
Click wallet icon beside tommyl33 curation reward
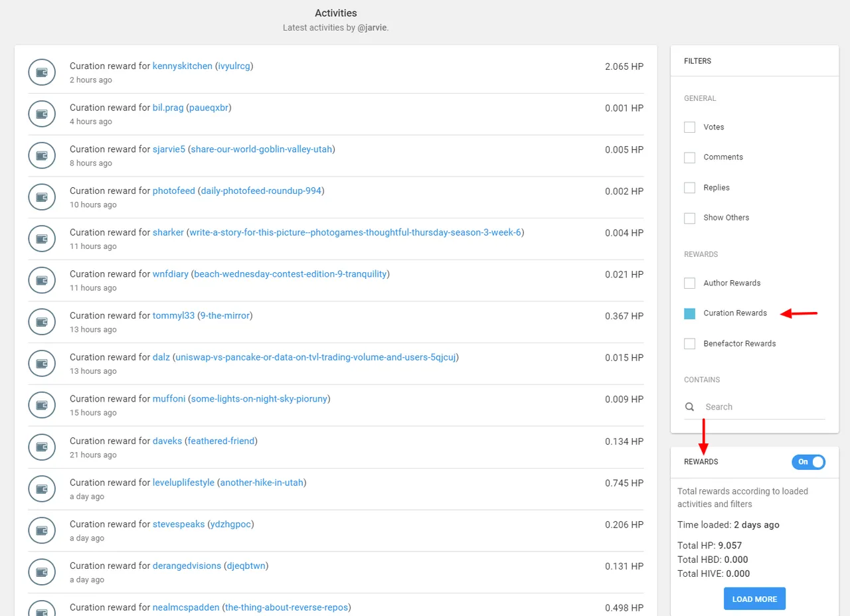click(x=42, y=322)
